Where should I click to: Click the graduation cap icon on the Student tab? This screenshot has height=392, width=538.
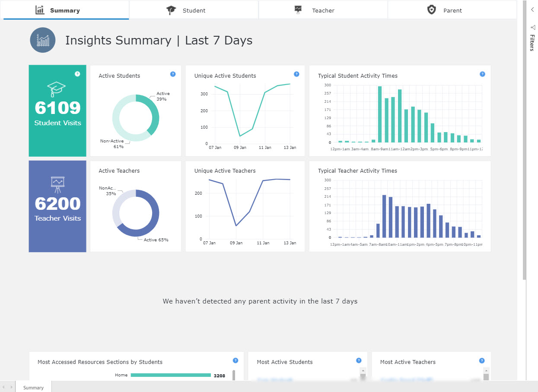click(171, 10)
